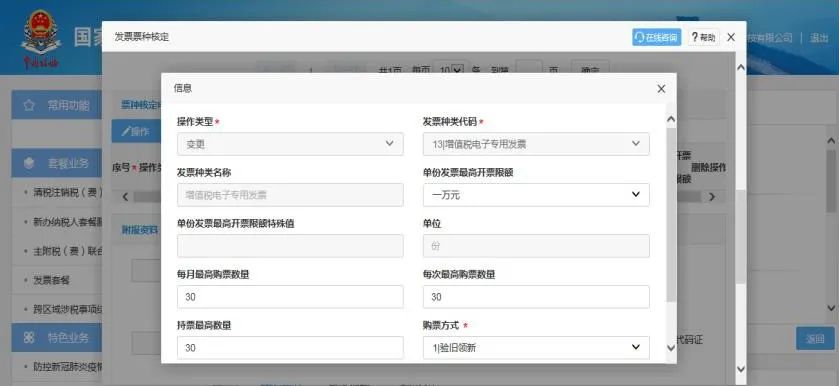Open the 帮助 help button
This screenshot has height=386, width=839.
point(703,37)
